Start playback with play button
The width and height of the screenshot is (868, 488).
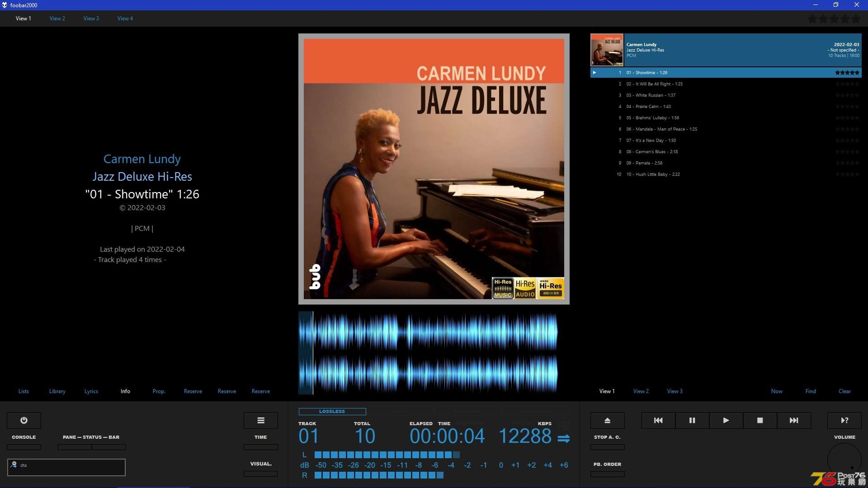pos(726,420)
